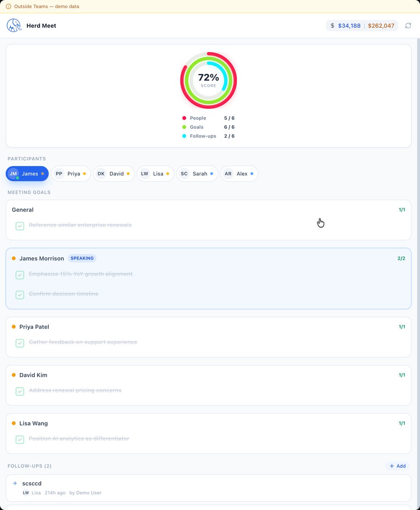Click the Goals 6 / 6 value
This screenshot has width=420, height=510.
coord(229,127)
